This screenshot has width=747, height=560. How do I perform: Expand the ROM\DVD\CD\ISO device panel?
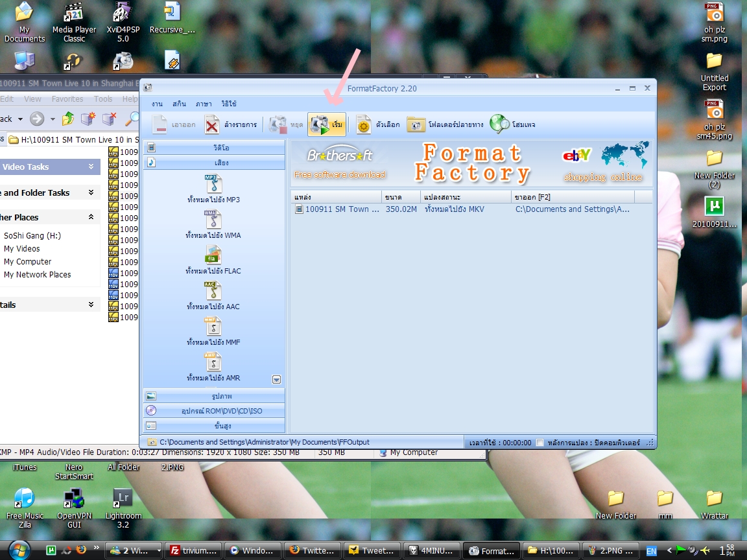click(214, 410)
